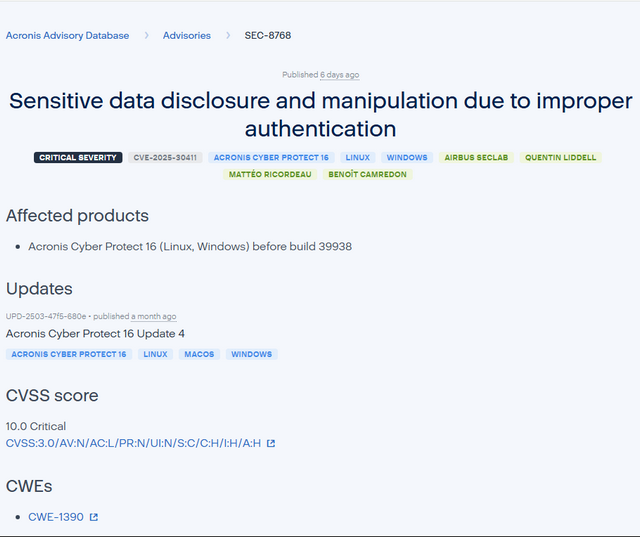
Task: Go to the Advisories breadcrumb link
Action: click(x=187, y=36)
